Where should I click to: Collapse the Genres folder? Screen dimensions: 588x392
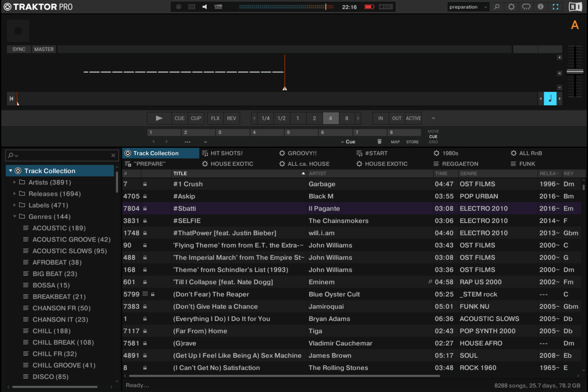coord(14,217)
